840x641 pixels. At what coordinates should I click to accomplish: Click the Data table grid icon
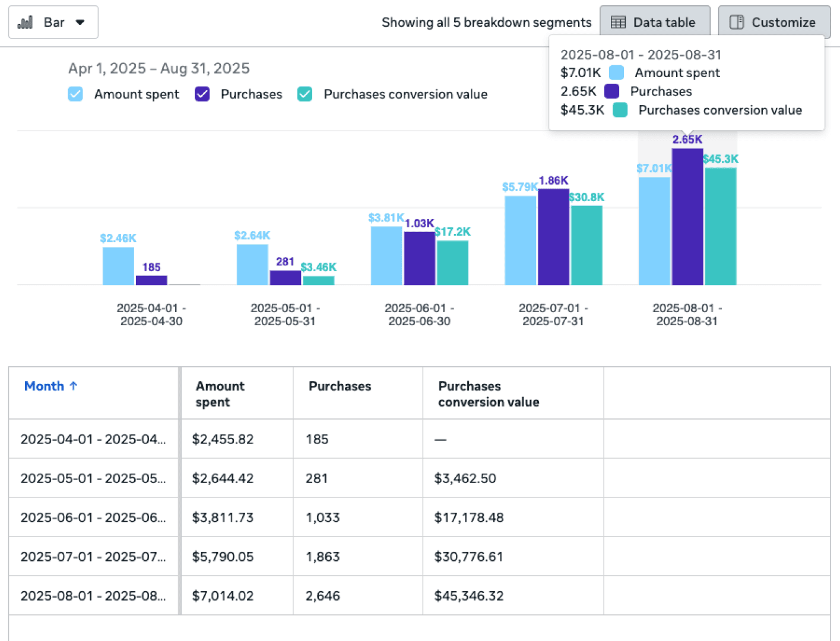pos(617,22)
